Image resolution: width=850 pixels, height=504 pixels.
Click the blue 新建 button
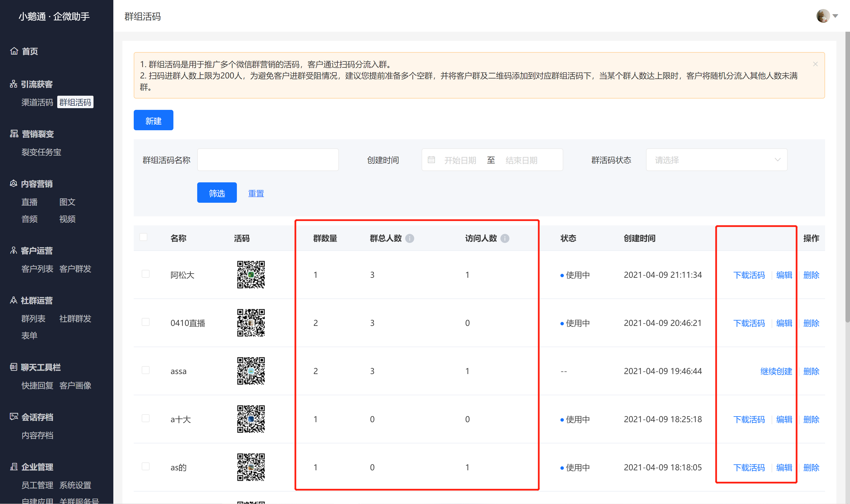coord(153,120)
